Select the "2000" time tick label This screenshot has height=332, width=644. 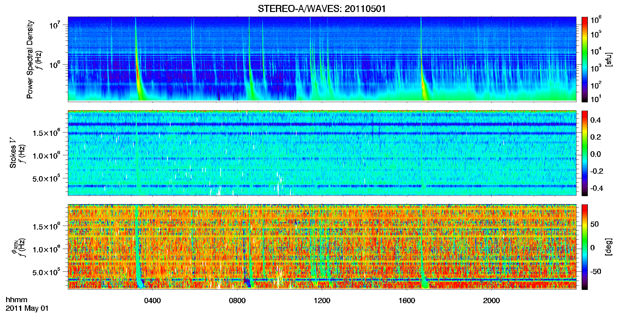pos(492,300)
